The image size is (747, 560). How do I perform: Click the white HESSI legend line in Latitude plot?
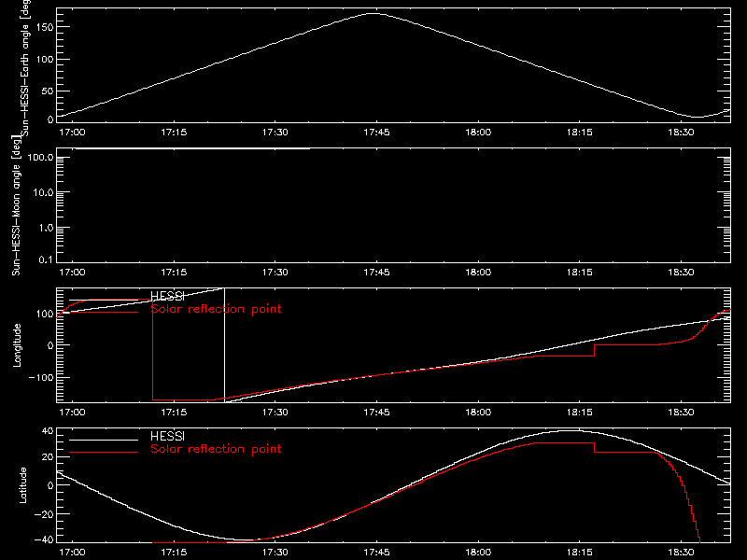104,440
